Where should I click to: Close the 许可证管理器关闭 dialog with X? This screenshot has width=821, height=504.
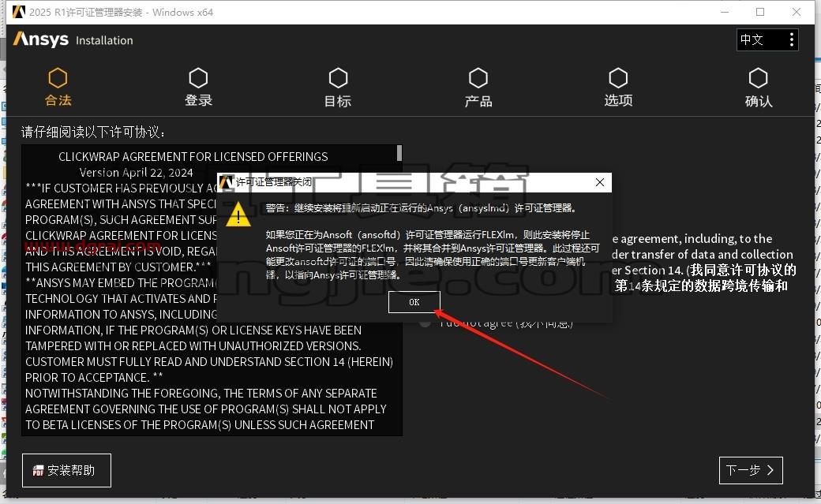pos(600,182)
